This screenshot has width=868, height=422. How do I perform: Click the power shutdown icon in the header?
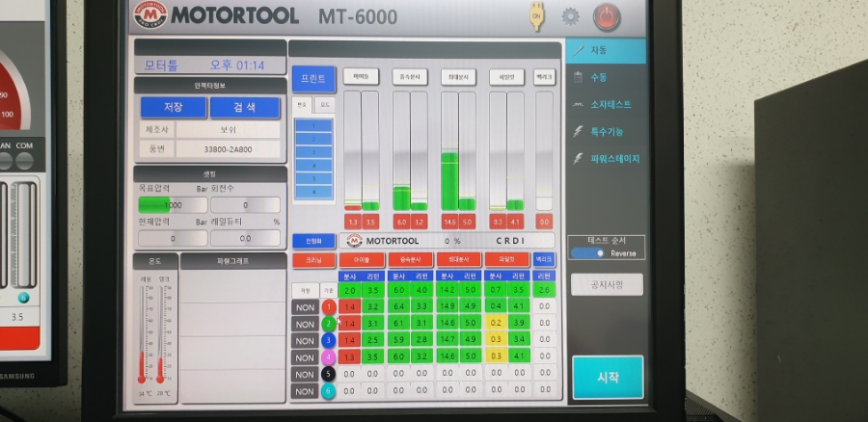tap(607, 17)
